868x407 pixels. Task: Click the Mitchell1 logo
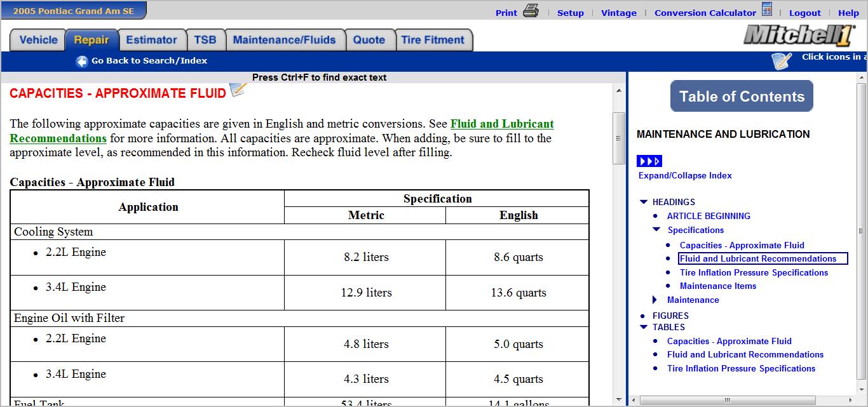(x=800, y=35)
